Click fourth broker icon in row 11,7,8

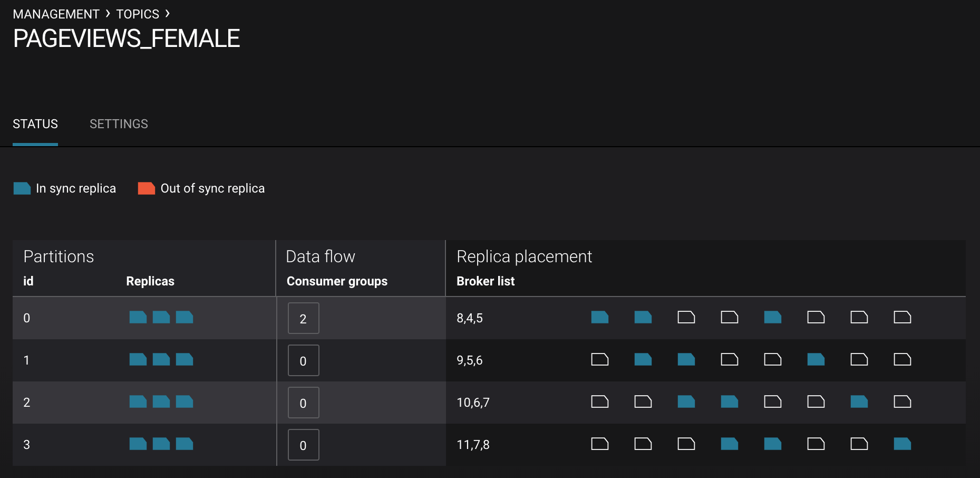click(730, 444)
